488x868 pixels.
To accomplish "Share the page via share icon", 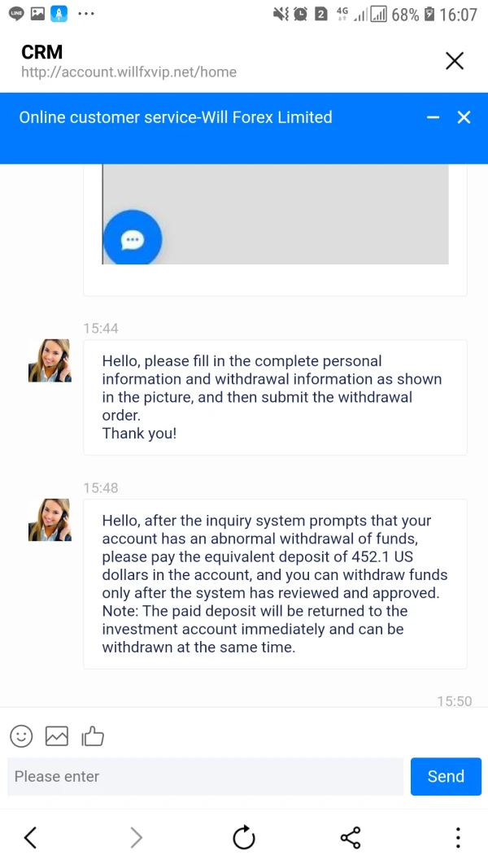I will pos(351,837).
